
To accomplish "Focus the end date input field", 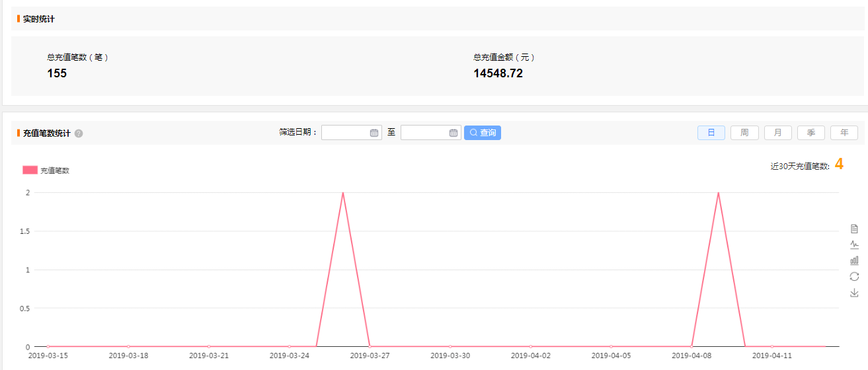I will coord(424,133).
